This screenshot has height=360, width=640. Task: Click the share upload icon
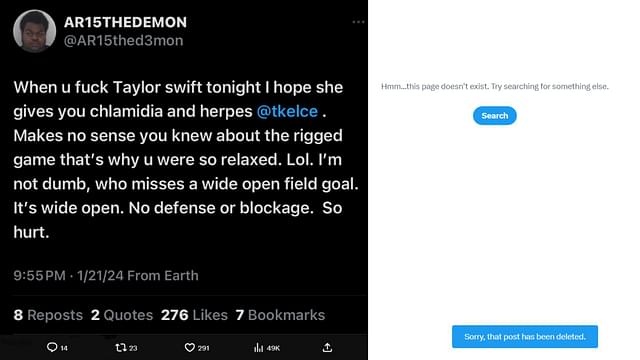tap(327, 347)
